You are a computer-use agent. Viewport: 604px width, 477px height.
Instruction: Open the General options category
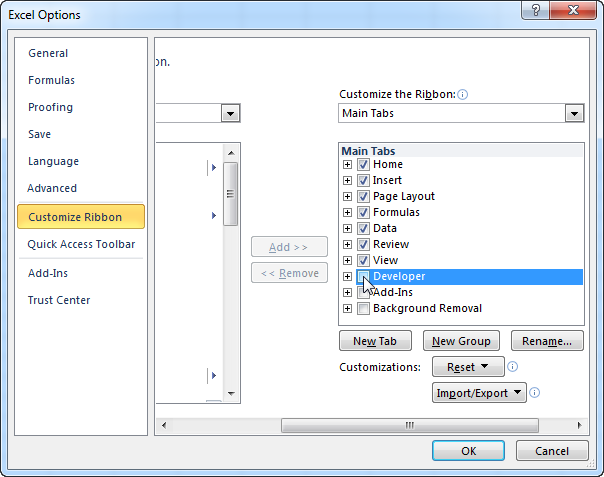[x=48, y=53]
